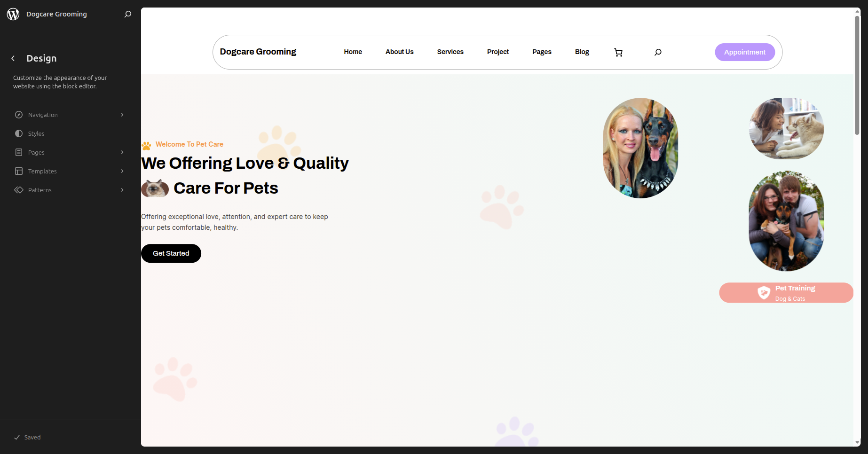868x454 pixels.
Task: Click the Saved checkmark icon
Action: 17,437
